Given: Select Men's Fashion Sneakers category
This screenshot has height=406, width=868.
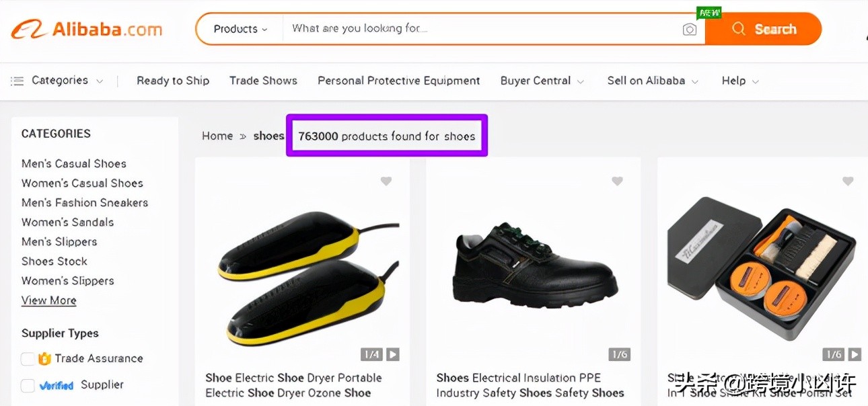Looking at the screenshot, I should click(x=85, y=202).
